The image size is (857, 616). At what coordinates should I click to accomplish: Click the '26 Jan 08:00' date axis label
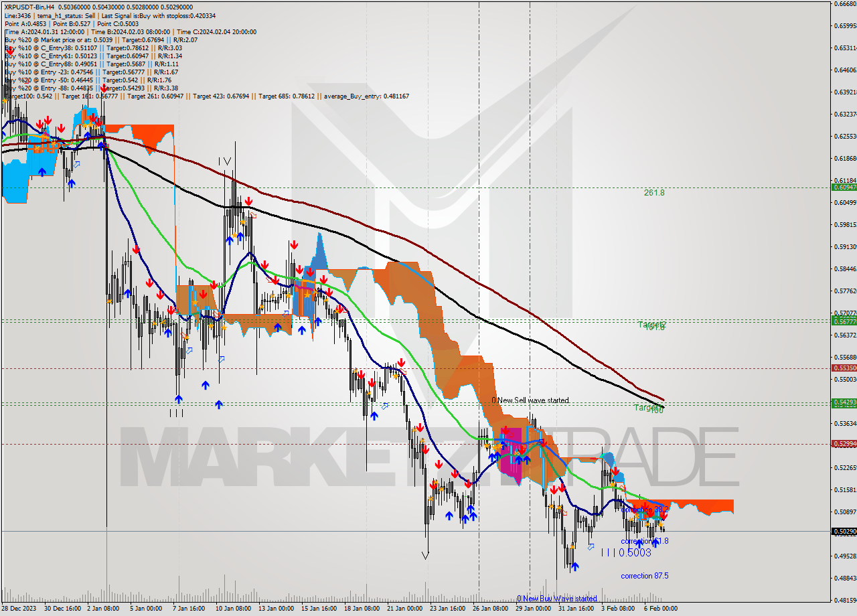490,609
